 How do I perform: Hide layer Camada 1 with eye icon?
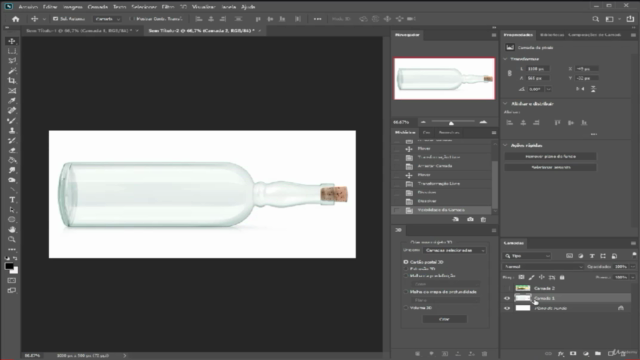coord(507,298)
